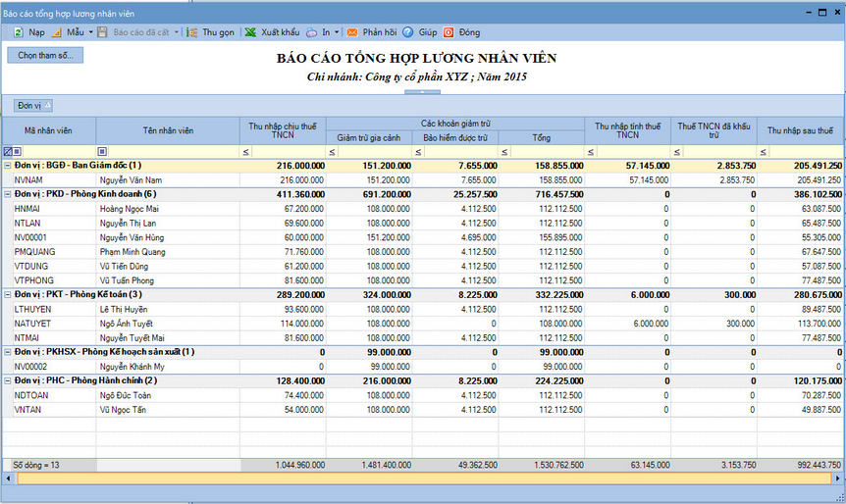The image size is (846, 504).
Task: Click the scroll right arrow
Action: pos(837,479)
